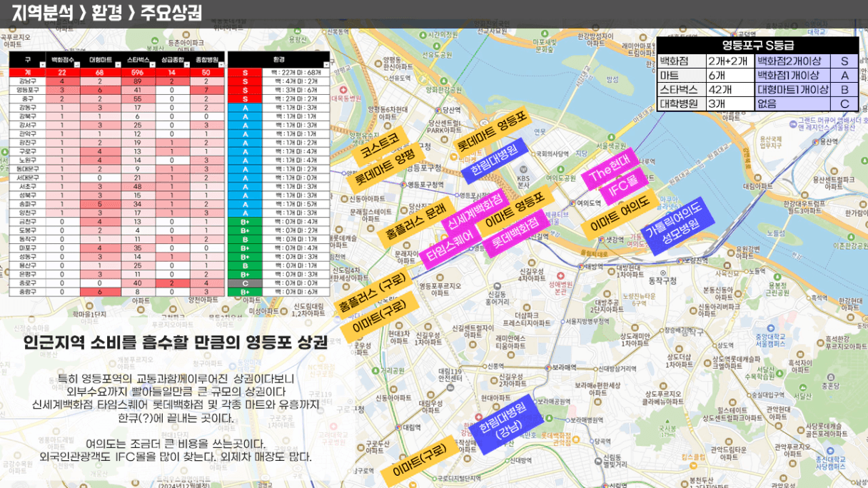The image size is (868, 488).
Task: Click the 구로구 row name cell
Action: 27,151
